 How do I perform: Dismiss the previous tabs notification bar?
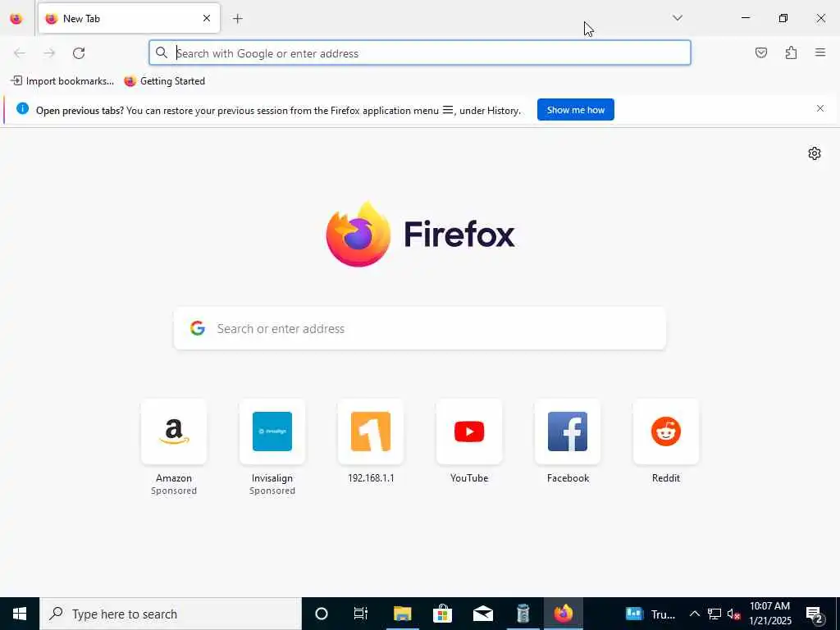819,109
